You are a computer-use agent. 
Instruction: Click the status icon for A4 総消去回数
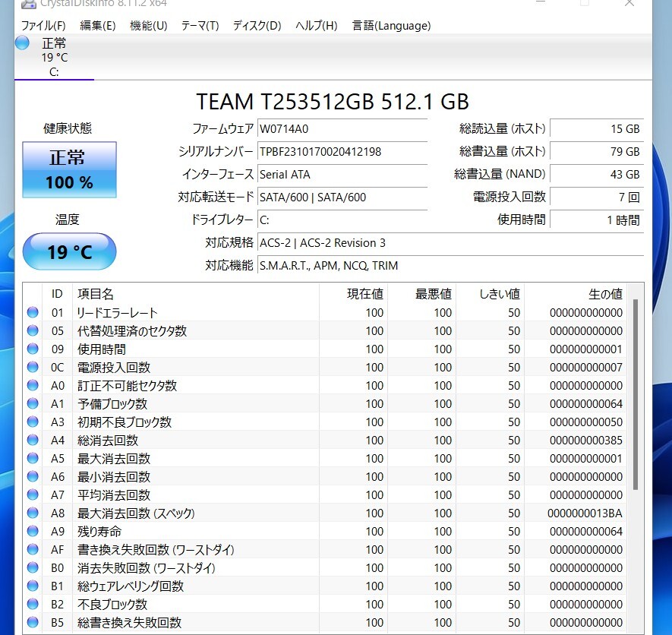(x=33, y=440)
